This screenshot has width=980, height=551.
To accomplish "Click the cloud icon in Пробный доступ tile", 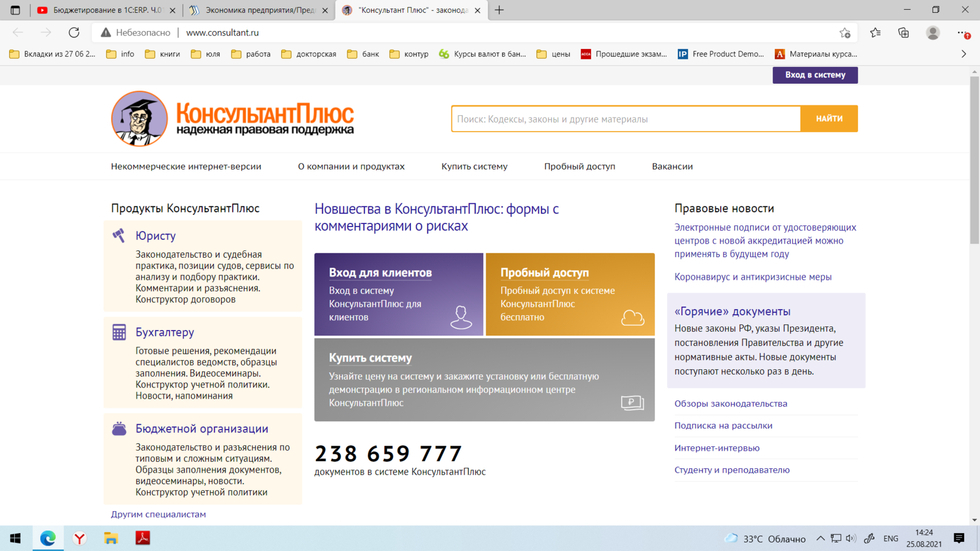I will pos(632,318).
